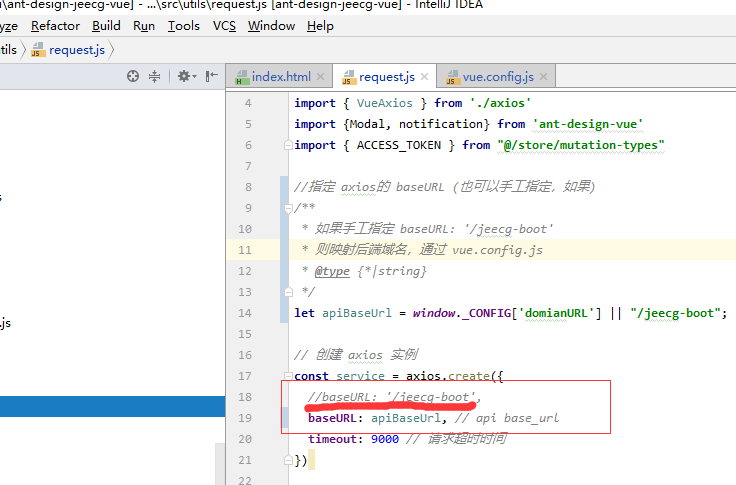
Task: Open the Refactor menu
Action: [x=55, y=26]
